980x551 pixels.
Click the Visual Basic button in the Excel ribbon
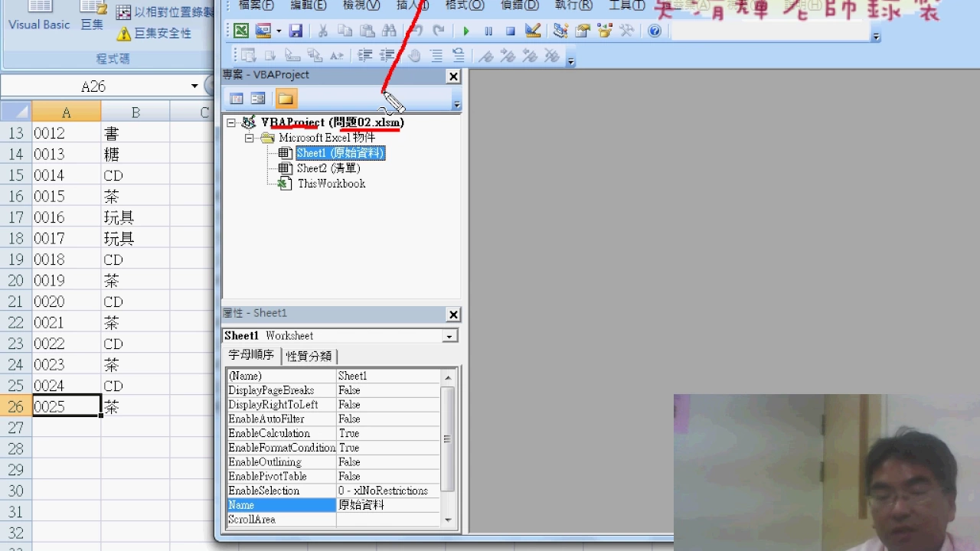pos(39,17)
